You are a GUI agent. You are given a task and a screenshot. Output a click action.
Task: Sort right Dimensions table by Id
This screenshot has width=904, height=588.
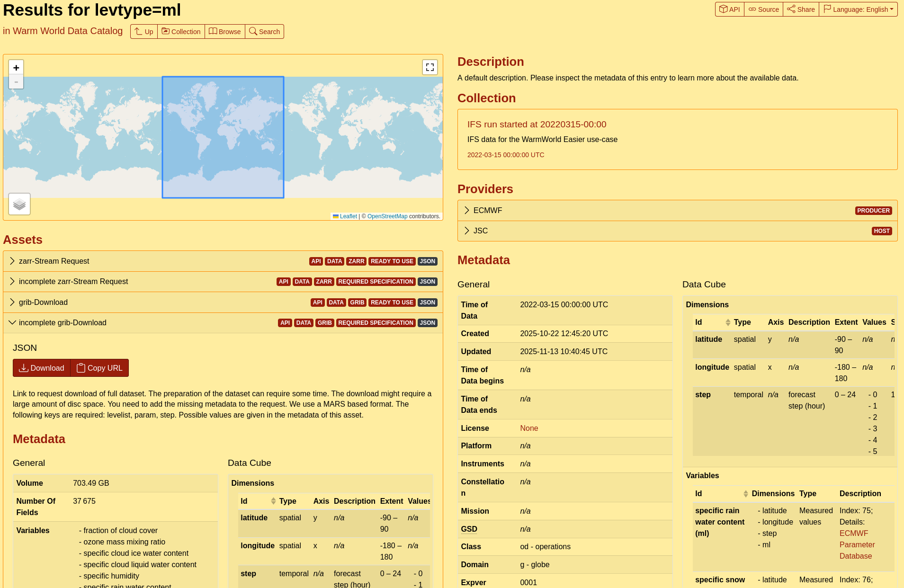[x=712, y=322]
